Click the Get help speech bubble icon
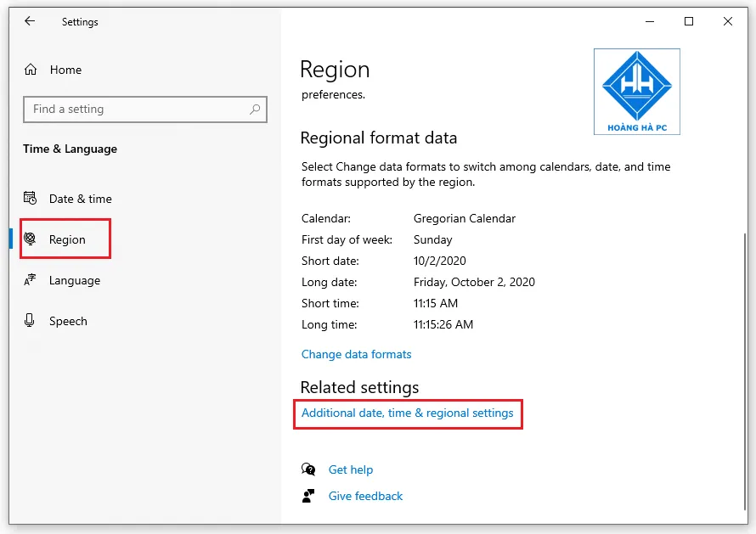 point(307,469)
